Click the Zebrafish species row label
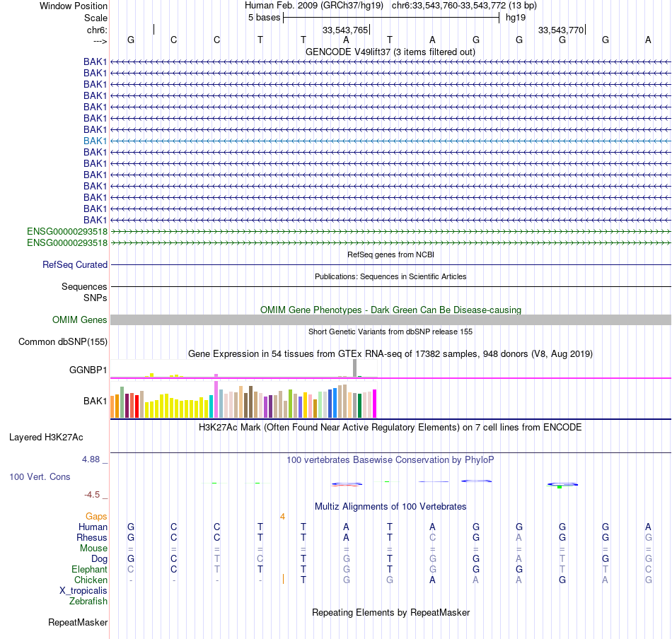The image size is (672, 639). click(x=88, y=601)
